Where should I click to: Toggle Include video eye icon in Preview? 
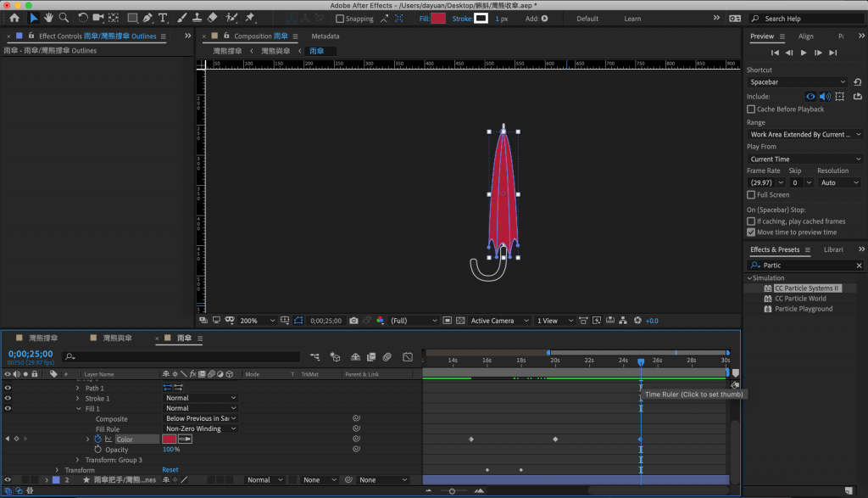coord(810,97)
